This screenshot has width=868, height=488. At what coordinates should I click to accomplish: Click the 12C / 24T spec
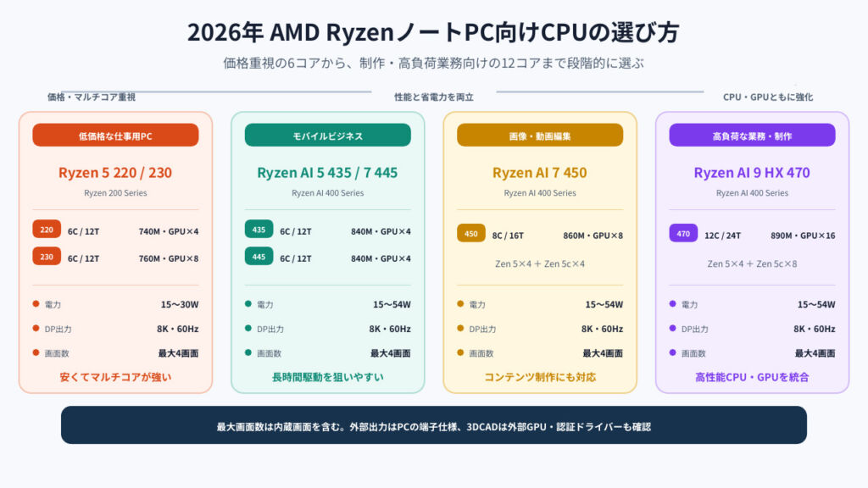coord(722,236)
